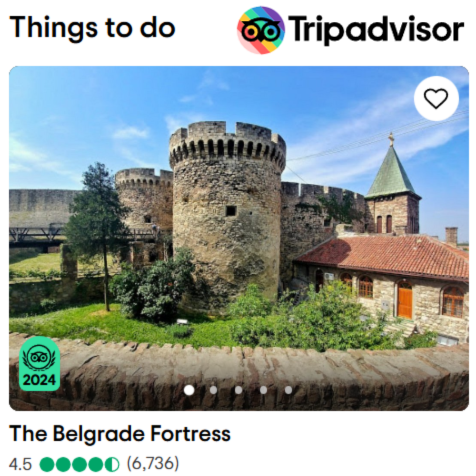Click the orange wooden door in photo
This screenshot has height=476, width=476.
coord(405,299)
